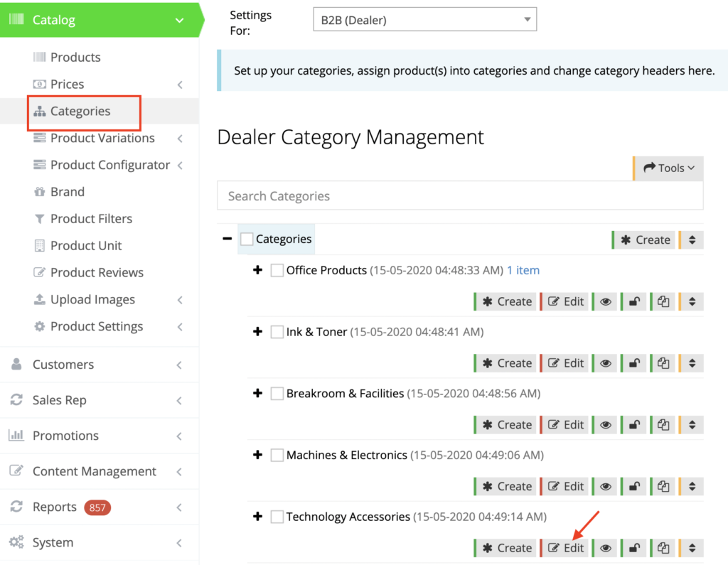The width and height of the screenshot is (728, 565).
Task: Tick the Technology Accessories checkbox
Action: coord(277,517)
